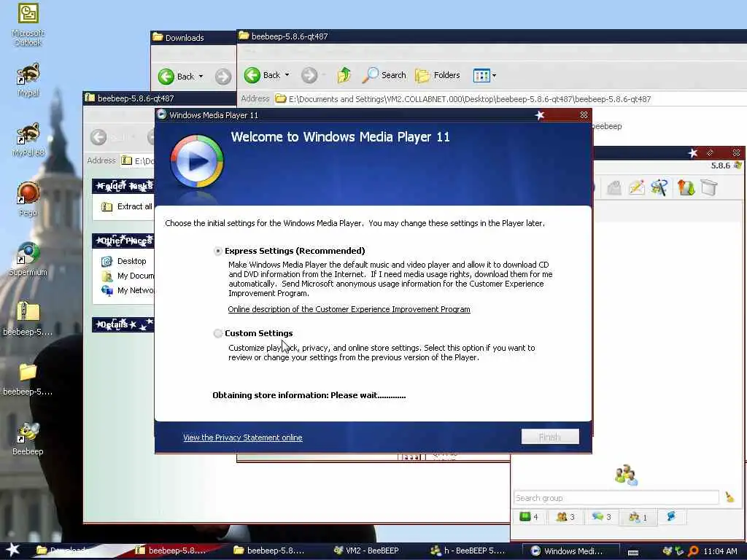Collapse the Folder Tasks panel

click(123, 186)
